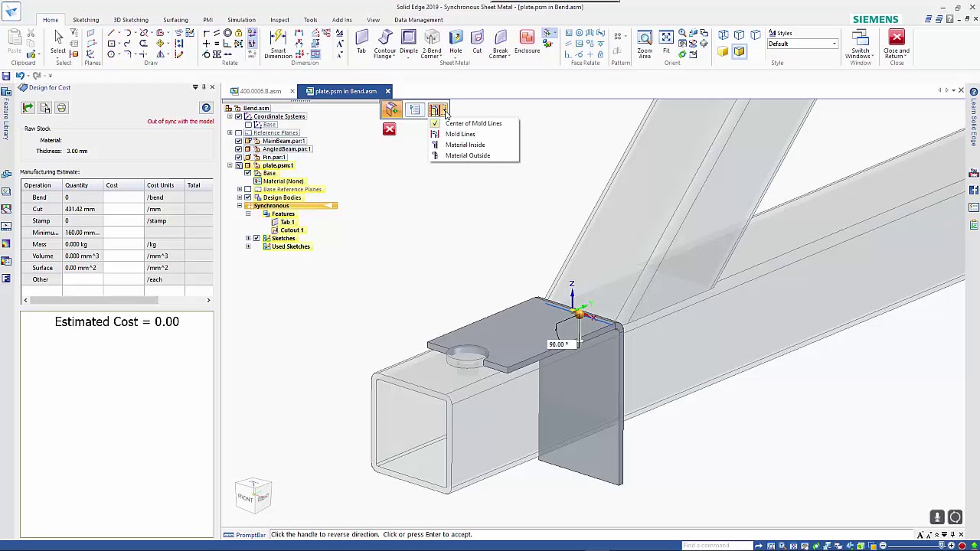Uncheck AngledBeam.par:1 visibility

(238, 149)
